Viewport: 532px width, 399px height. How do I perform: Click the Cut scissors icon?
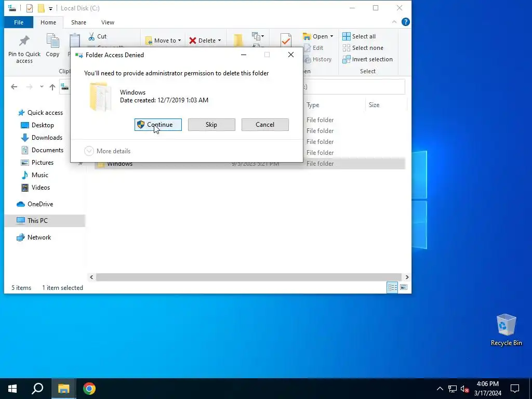(91, 36)
